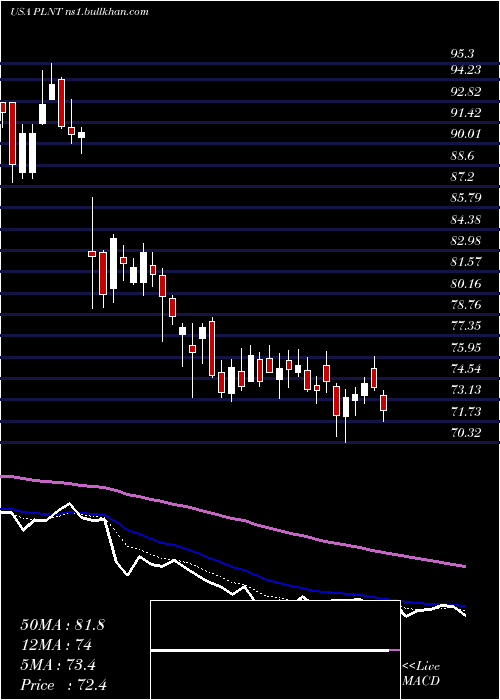Click the 75.95 price axis label
Image resolution: width=500 pixels, height=700 pixels.
tap(467, 347)
